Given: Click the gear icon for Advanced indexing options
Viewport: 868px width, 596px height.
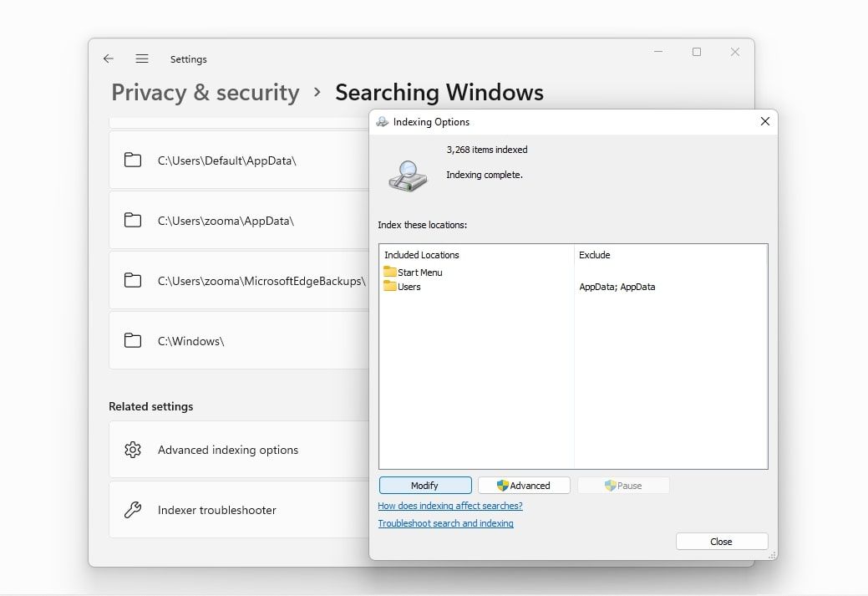Looking at the screenshot, I should point(133,450).
